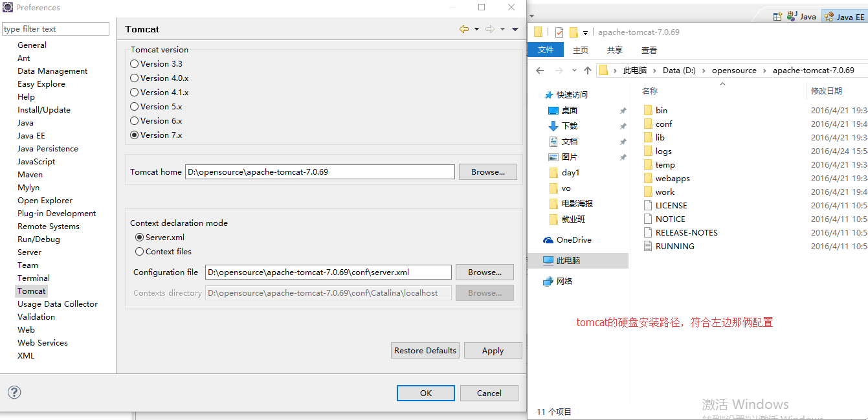Screen dimensions: 868x420
Task: Select Tomcat Version 3.3 radio button
Action: [x=135, y=64]
